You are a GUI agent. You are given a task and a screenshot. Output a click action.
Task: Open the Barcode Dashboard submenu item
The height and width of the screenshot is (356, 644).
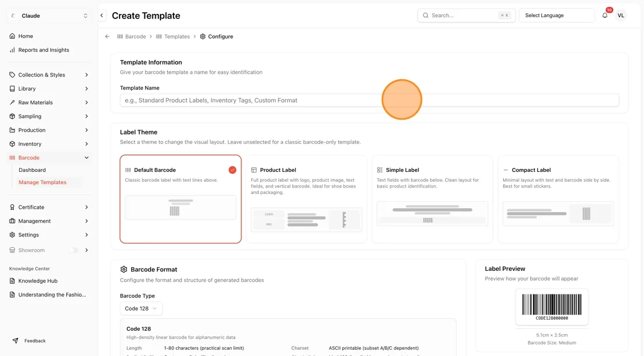coord(32,170)
